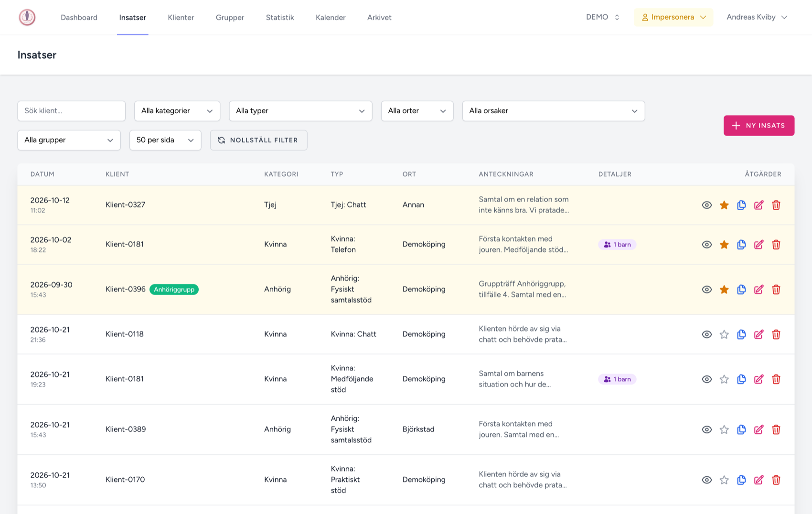812x514 pixels.
Task: Click the app logo in the header
Action: pos(27,17)
